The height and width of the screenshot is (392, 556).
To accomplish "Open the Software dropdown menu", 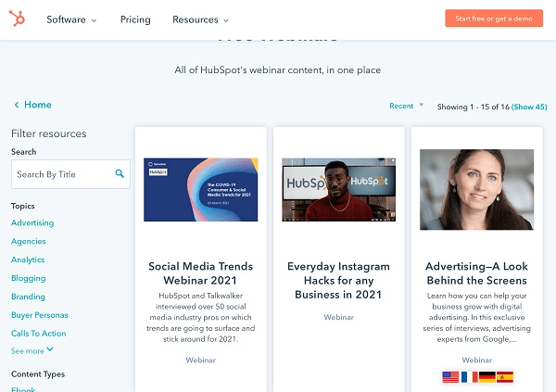I will click(x=71, y=19).
